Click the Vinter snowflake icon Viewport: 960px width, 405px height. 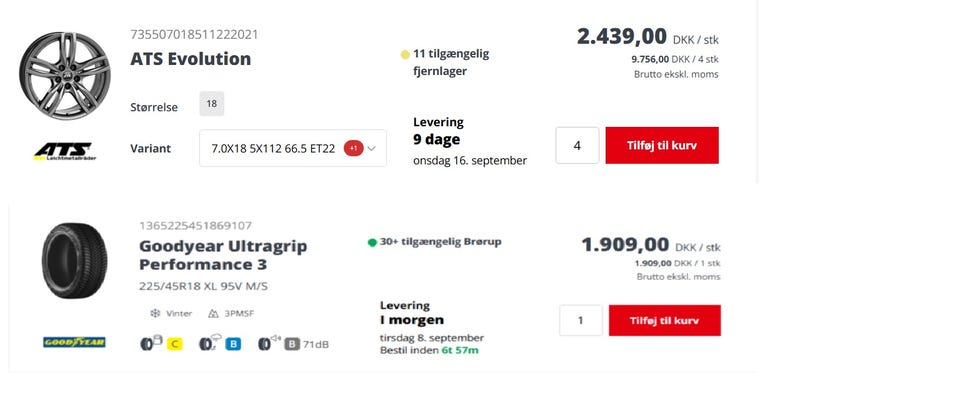pyautogui.click(x=155, y=313)
